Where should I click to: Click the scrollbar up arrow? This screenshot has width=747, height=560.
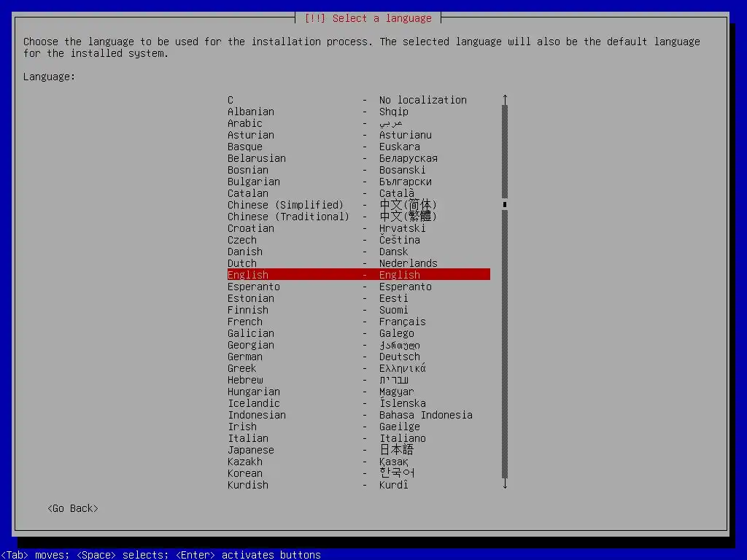[505, 99]
